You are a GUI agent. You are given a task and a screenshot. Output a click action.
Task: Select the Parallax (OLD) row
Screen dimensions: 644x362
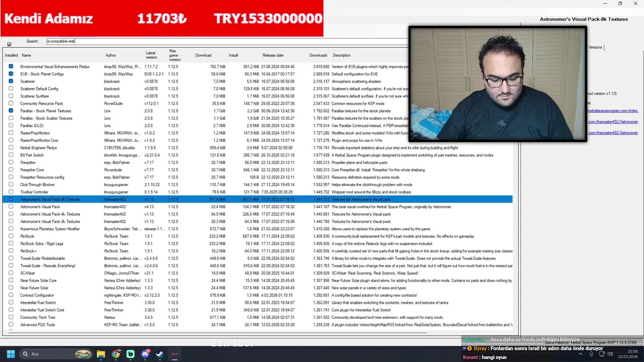(x=258, y=126)
